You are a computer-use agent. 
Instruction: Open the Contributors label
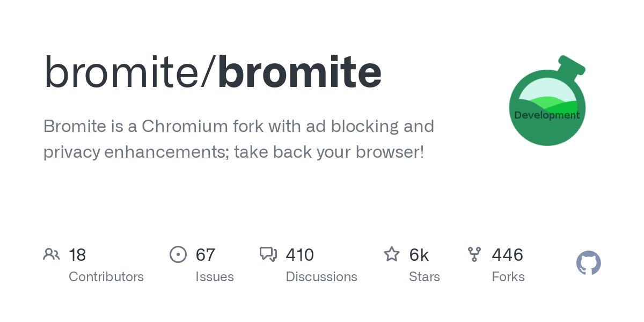pos(106,277)
